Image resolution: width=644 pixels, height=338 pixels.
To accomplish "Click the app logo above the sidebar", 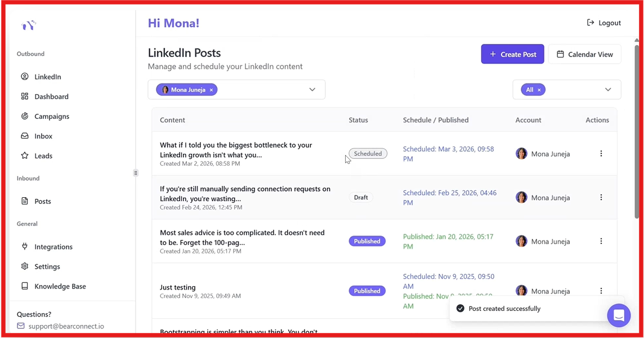I will [28, 25].
